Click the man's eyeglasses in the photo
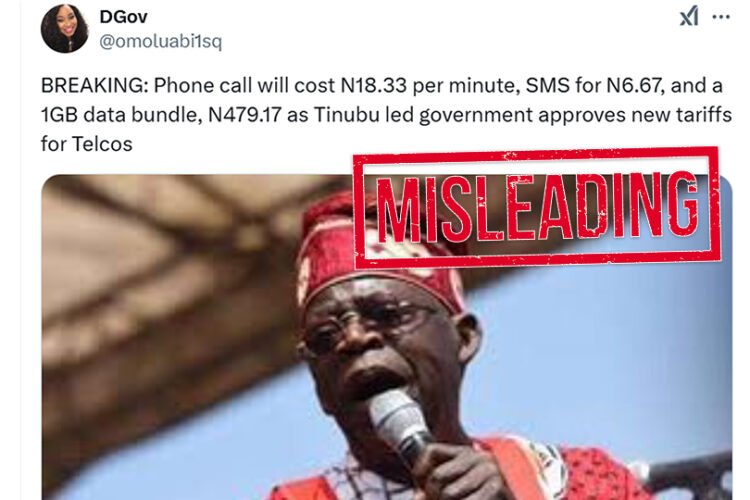Image resolution: width=750 pixels, height=500 pixels. click(366, 327)
